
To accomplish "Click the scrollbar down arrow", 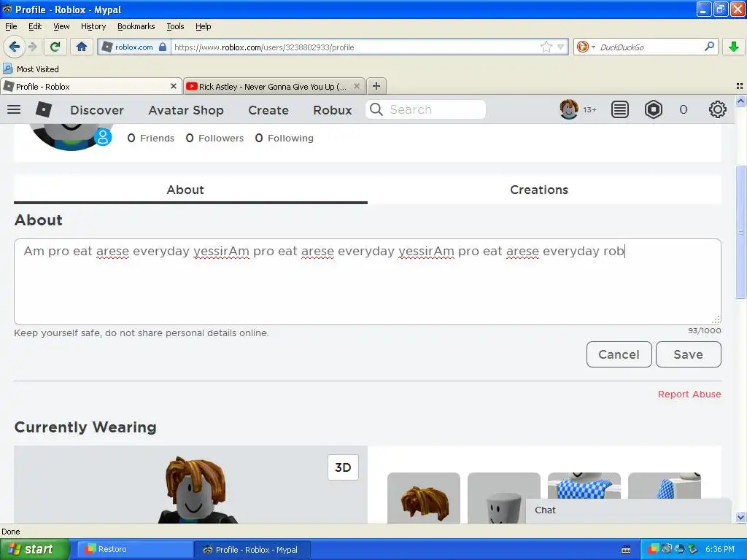I will pyautogui.click(x=740, y=517).
